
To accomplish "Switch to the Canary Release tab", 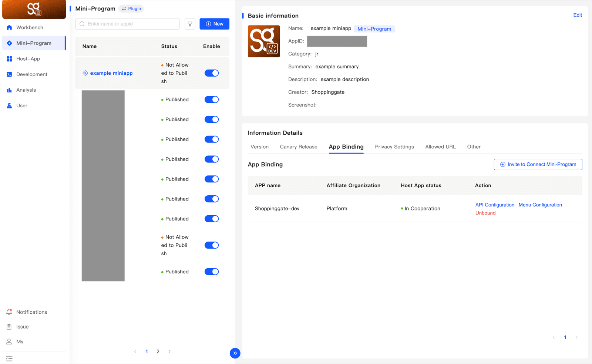I will [x=299, y=147].
